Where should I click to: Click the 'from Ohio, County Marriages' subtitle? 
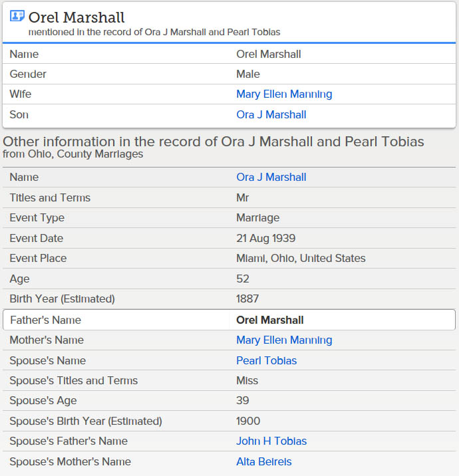pyautogui.click(x=73, y=154)
